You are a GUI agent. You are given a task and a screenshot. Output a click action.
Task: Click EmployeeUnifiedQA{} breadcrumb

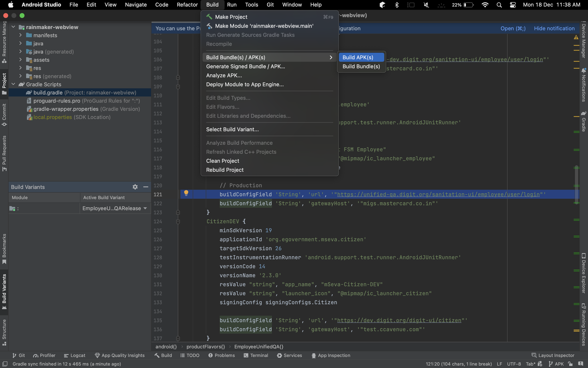pos(259,347)
